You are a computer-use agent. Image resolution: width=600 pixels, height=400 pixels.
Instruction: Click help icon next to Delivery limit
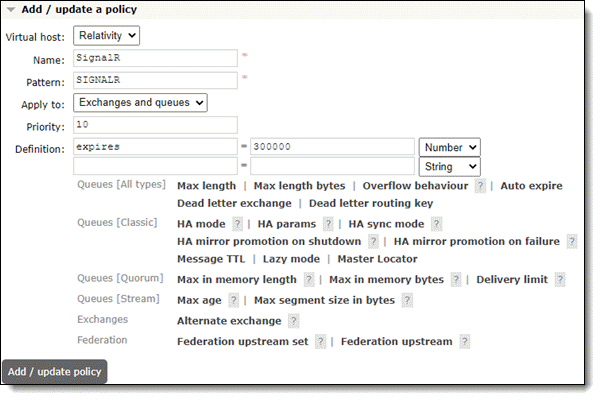tap(561, 280)
